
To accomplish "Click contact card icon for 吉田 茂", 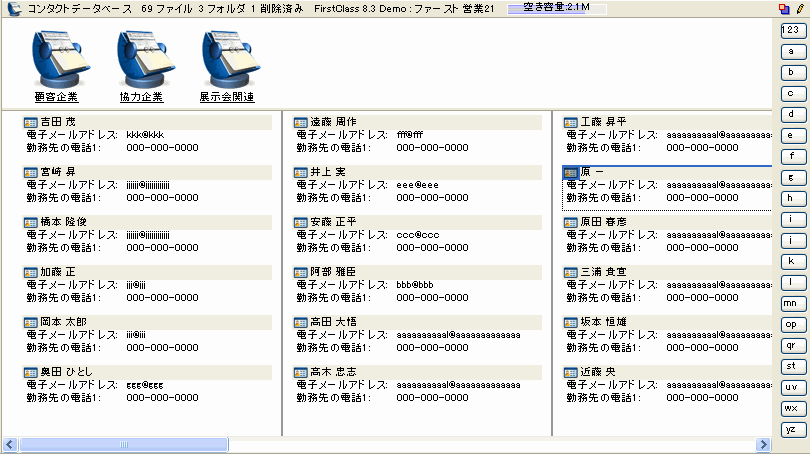I will pos(30,122).
